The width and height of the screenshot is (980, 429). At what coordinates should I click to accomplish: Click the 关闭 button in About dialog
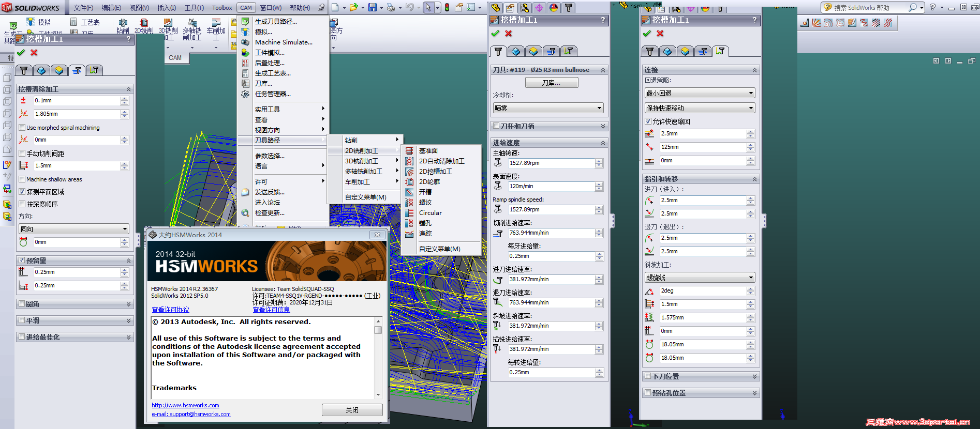(352, 410)
